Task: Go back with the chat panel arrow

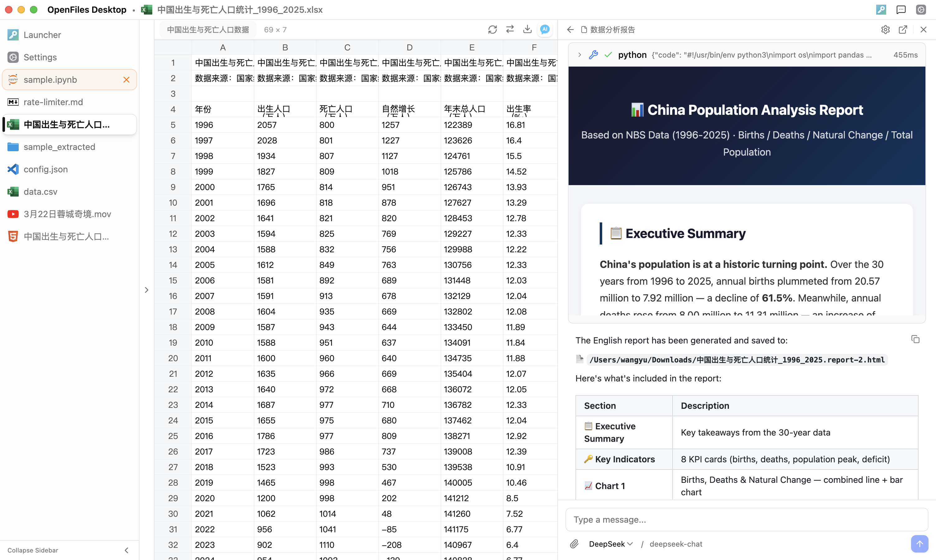Action: 570,30
